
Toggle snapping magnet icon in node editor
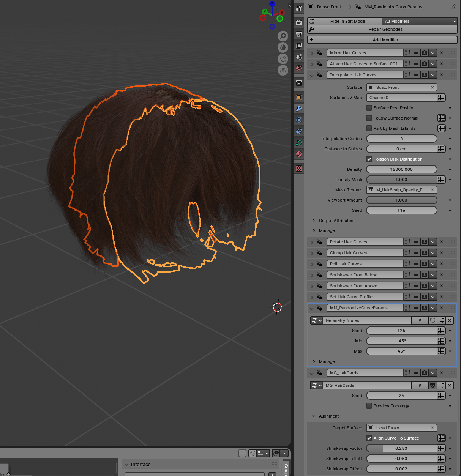(253, 453)
